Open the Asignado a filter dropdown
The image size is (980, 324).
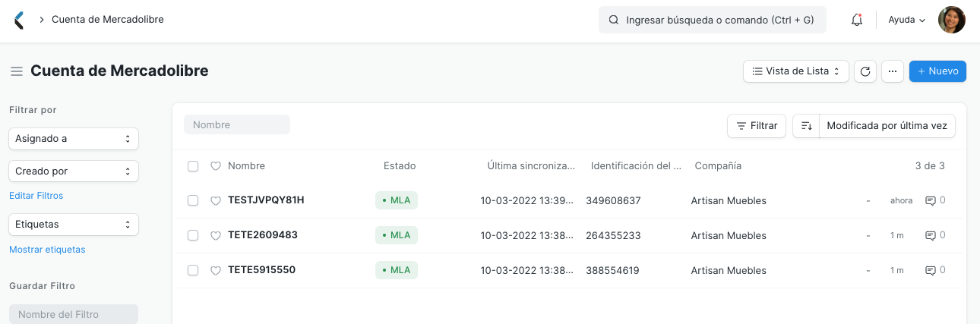click(74, 139)
